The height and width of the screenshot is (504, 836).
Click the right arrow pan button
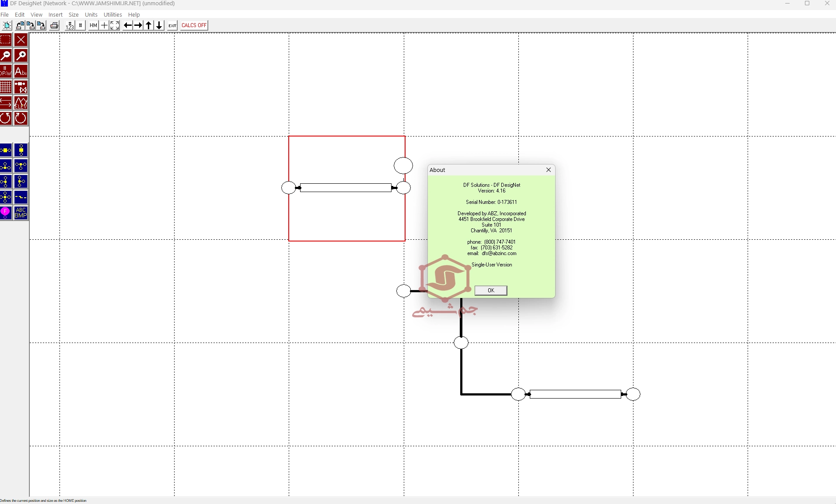pyautogui.click(x=138, y=25)
